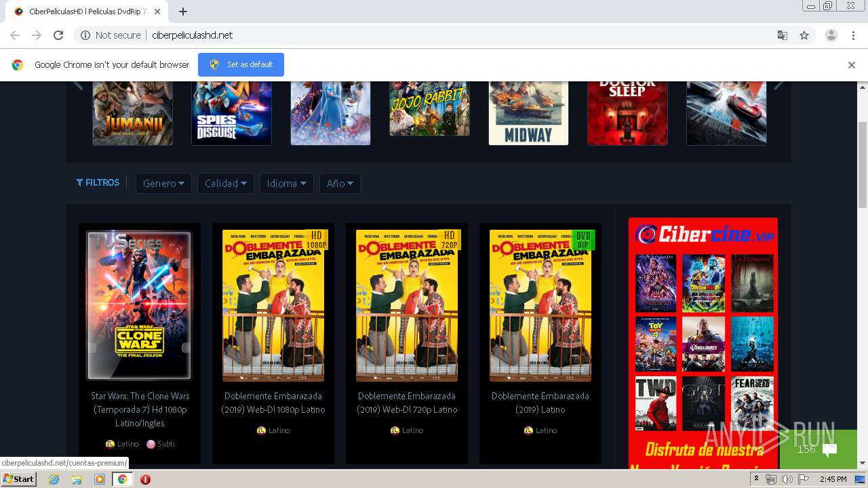Open the Jojo Rabbit poster
This screenshot has height=488, width=868.
429,108
